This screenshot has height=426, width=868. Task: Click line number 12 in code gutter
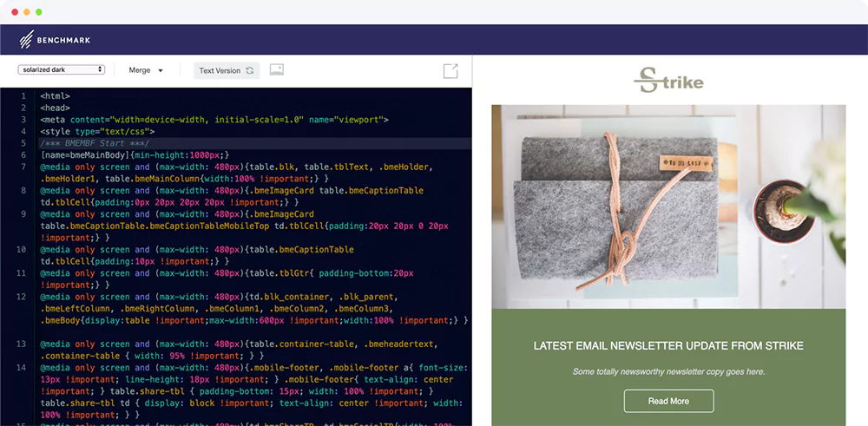(21, 297)
